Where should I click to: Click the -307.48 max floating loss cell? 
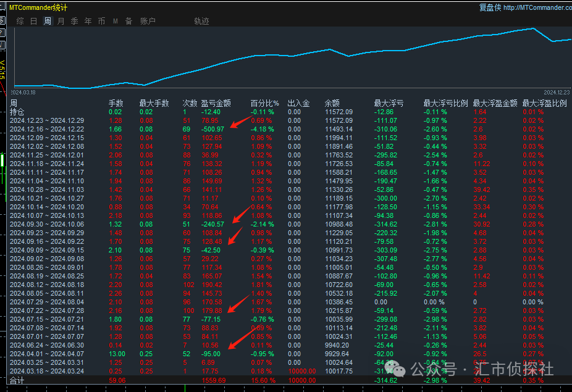point(385,259)
